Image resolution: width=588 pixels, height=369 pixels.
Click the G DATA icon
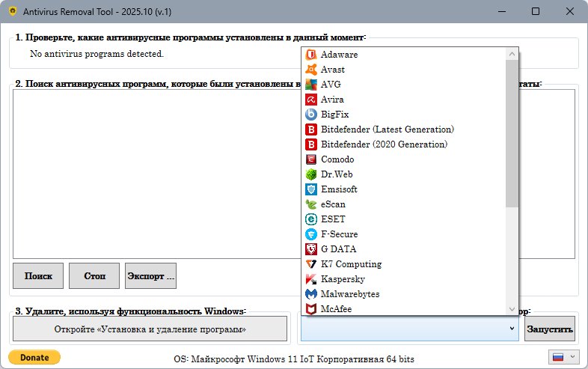pyautogui.click(x=311, y=249)
